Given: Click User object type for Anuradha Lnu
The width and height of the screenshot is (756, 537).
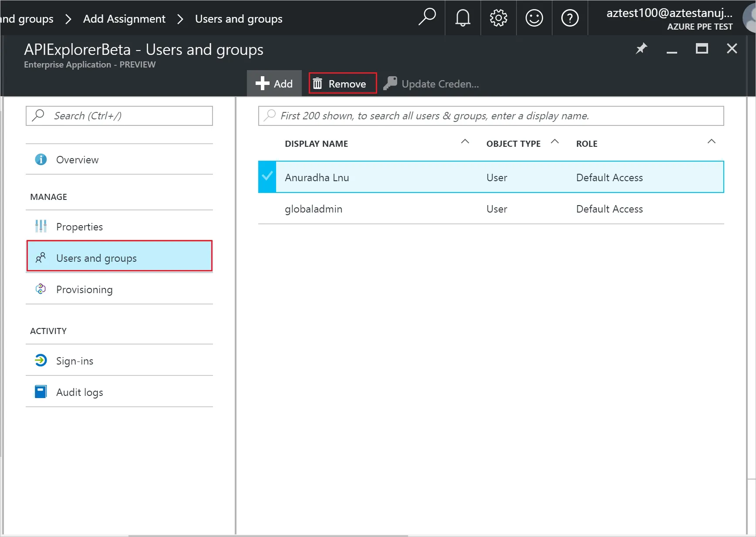Looking at the screenshot, I should pyautogui.click(x=497, y=178).
